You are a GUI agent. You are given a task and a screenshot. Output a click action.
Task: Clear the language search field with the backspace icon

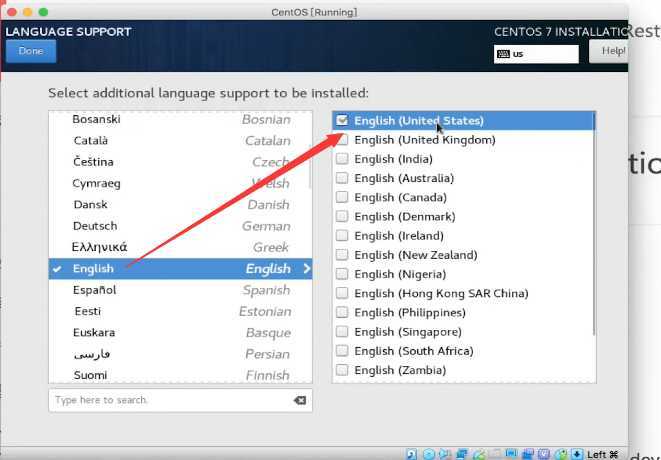click(x=300, y=400)
